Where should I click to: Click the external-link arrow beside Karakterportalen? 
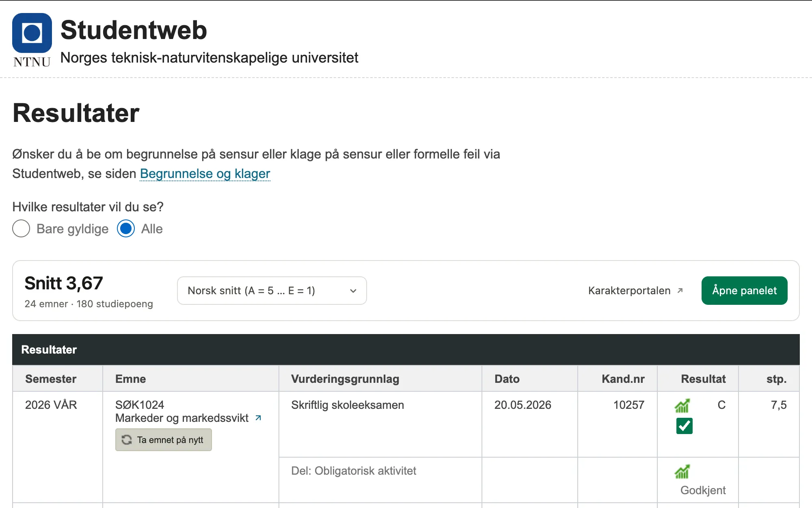[680, 291]
